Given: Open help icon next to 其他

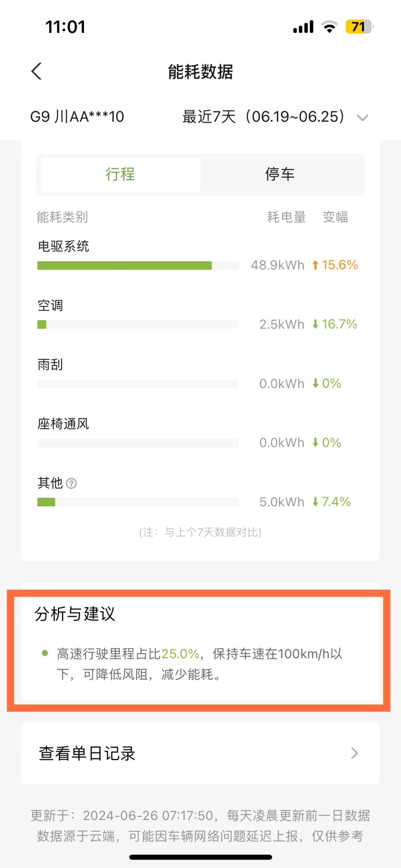Looking at the screenshot, I should point(71,483).
